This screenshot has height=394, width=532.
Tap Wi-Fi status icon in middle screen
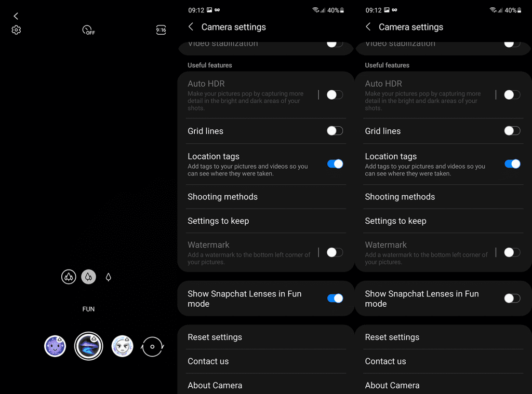point(315,10)
